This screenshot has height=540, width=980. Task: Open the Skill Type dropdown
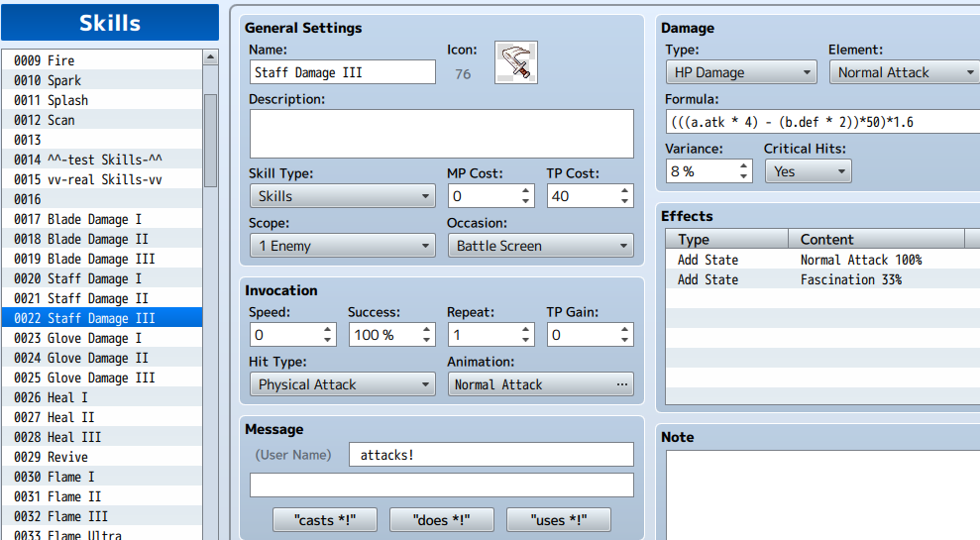(x=343, y=195)
